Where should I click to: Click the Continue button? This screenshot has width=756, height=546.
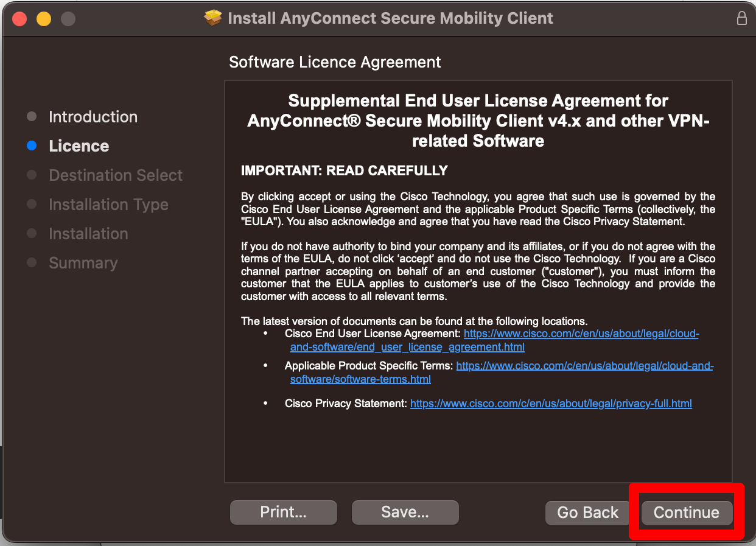click(687, 513)
